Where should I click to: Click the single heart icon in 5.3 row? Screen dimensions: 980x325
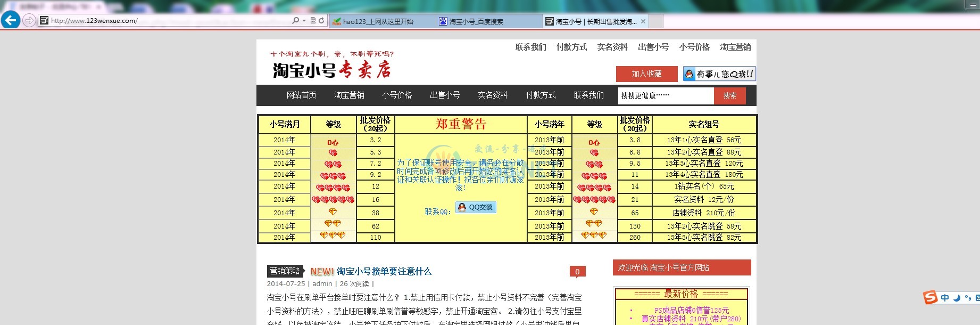point(333,153)
